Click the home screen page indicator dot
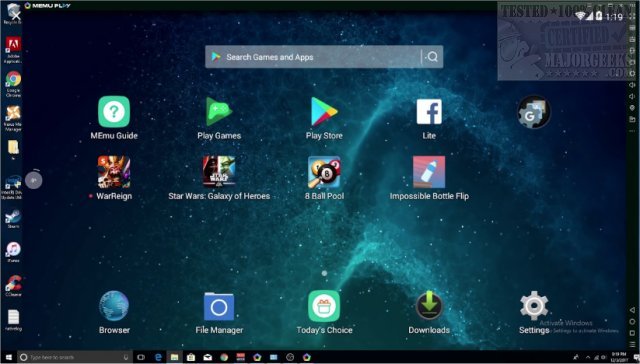 324,273
